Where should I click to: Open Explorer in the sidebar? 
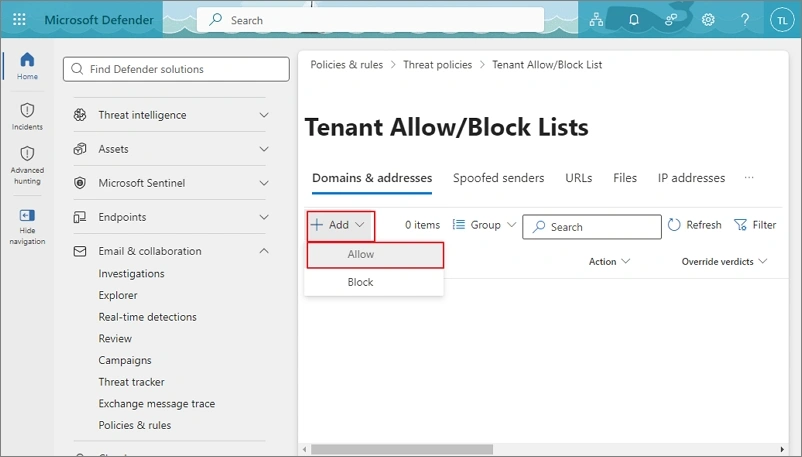[118, 295]
